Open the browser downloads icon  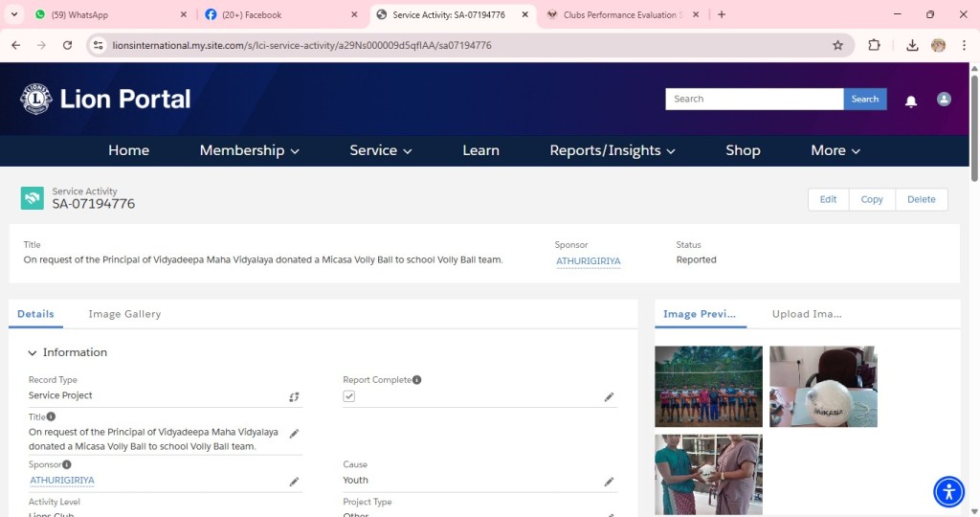pyautogui.click(x=912, y=45)
